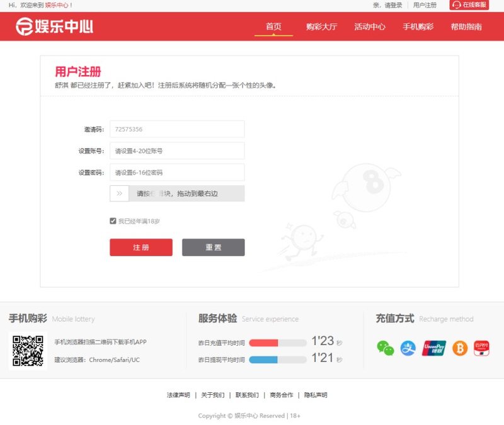The width and height of the screenshot is (504, 425).
Task: Click the 设置密码 password input field
Action: click(x=177, y=173)
